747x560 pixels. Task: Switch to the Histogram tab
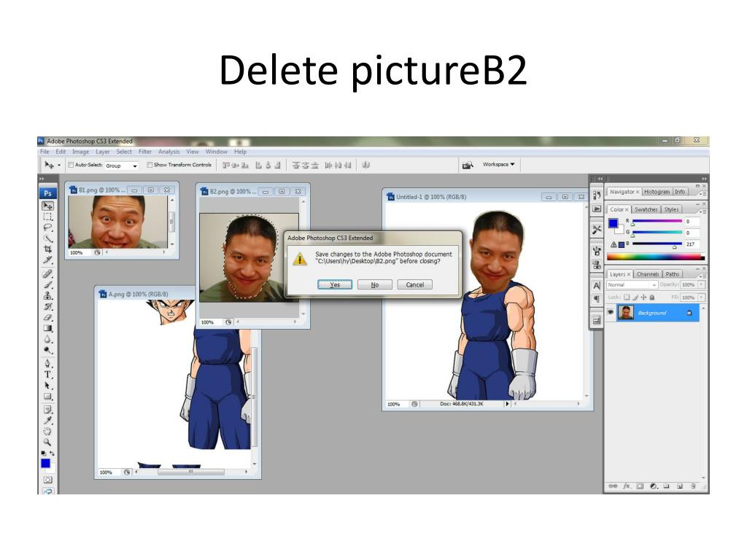point(657,192)
